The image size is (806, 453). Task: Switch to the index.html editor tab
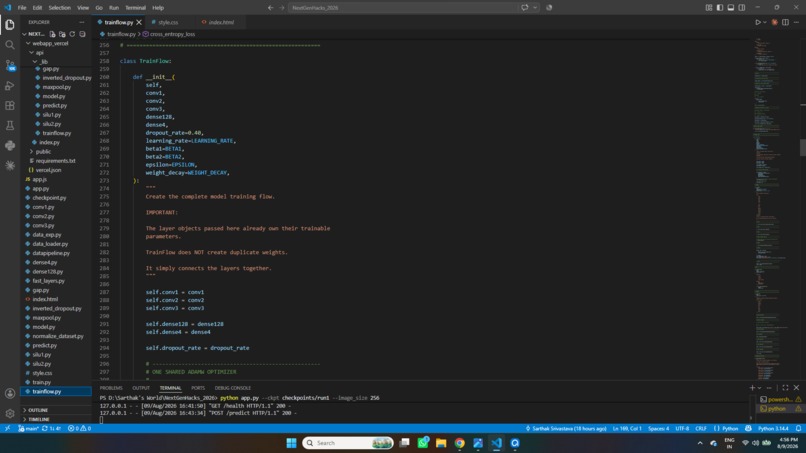coord(221,22)
